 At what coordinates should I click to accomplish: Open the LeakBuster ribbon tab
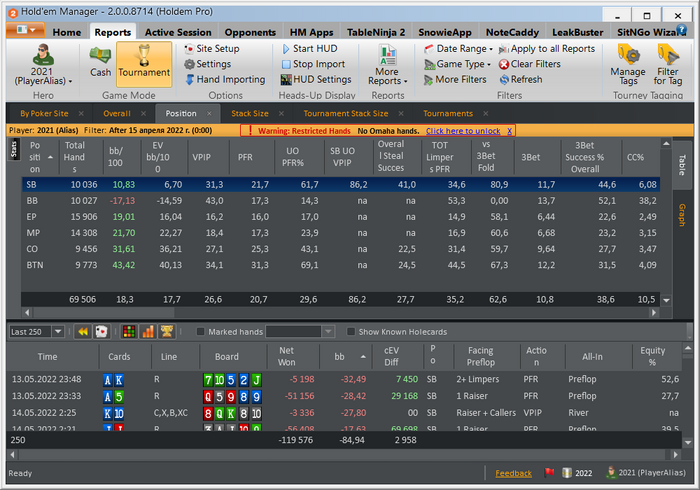click(x=578, y=32)
